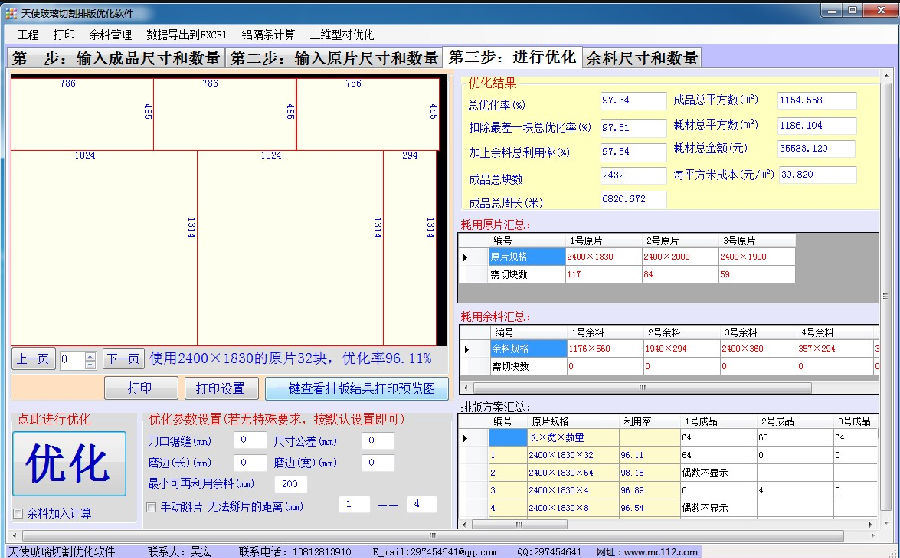Open 打印设置 print settings
This screenshot has height=558, width=900.
220,389
